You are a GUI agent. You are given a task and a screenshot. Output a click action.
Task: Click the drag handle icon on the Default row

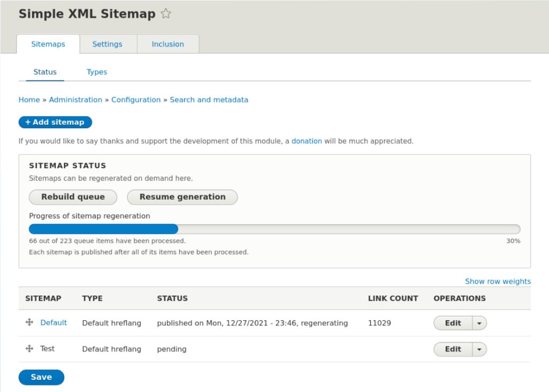[29, 323]
